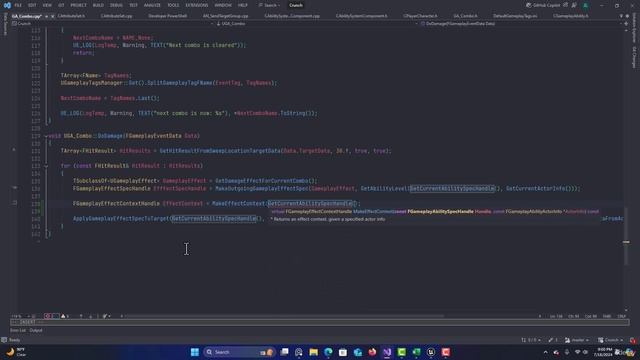Collapse the DoDamage function at line 129
Viewport: 640px width, 360px height.
click(x=46, y=136)
